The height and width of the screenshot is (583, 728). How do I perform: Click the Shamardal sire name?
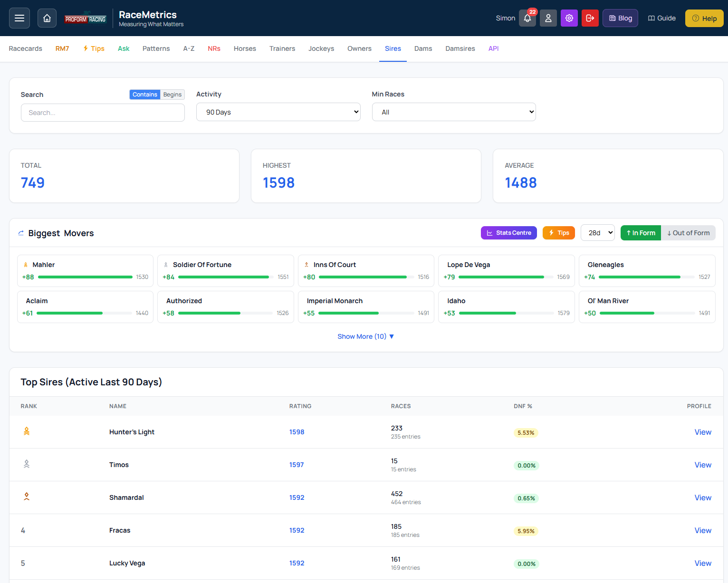pyautogui.click(x=126, y=497)
